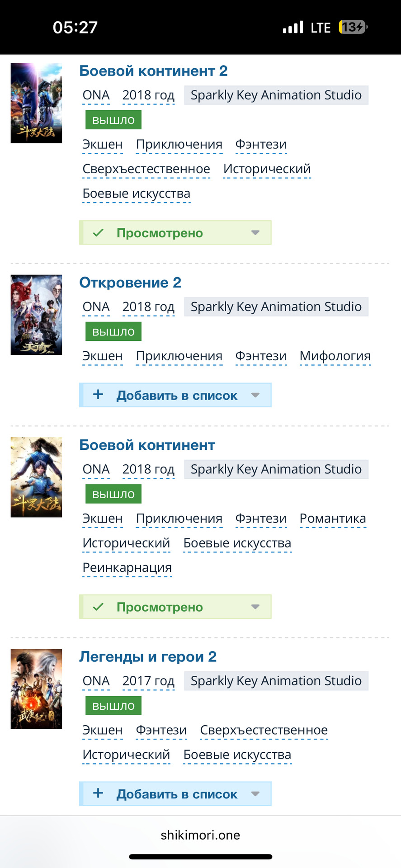Open the Откровение 2 title link

[x=130, y=283]
